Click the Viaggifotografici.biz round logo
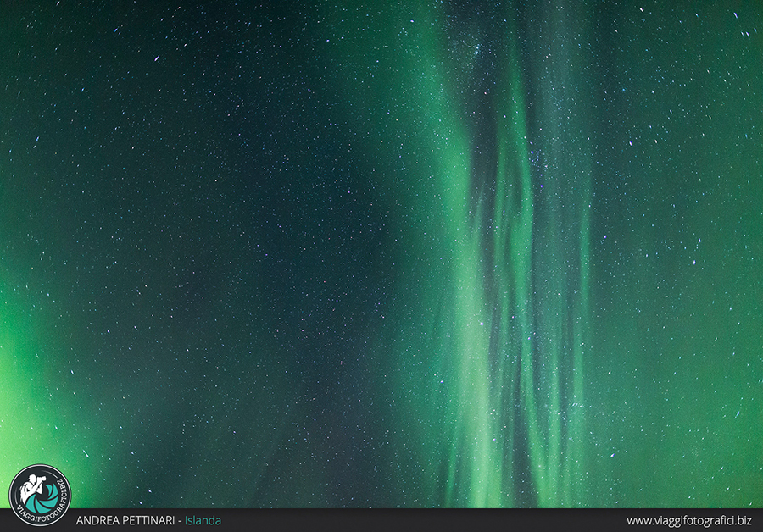This screenshot has height=532, width=763. [40, 495]
